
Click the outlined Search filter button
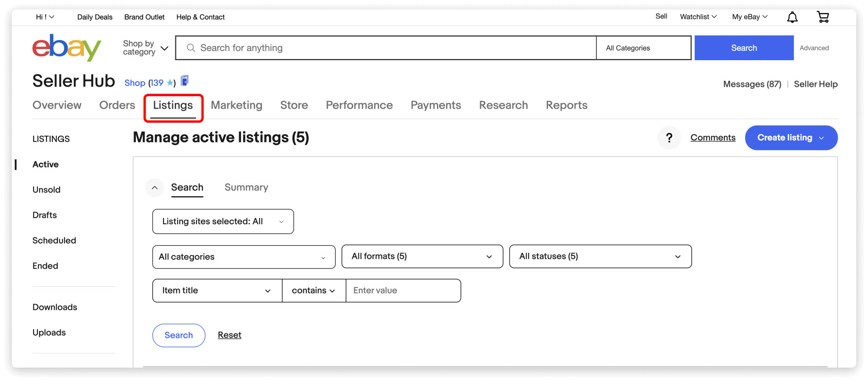(x=179, y=335)
